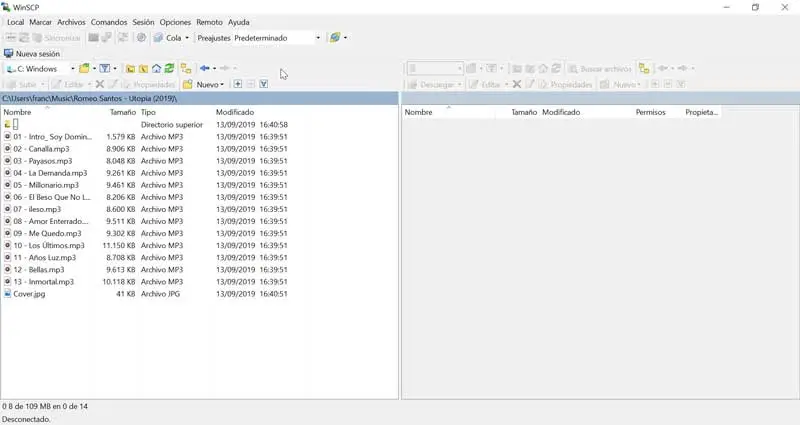This screenshot has width=800, height=425.
Task: Open the back-history dropdown arrow
Action: coord(214,68)
